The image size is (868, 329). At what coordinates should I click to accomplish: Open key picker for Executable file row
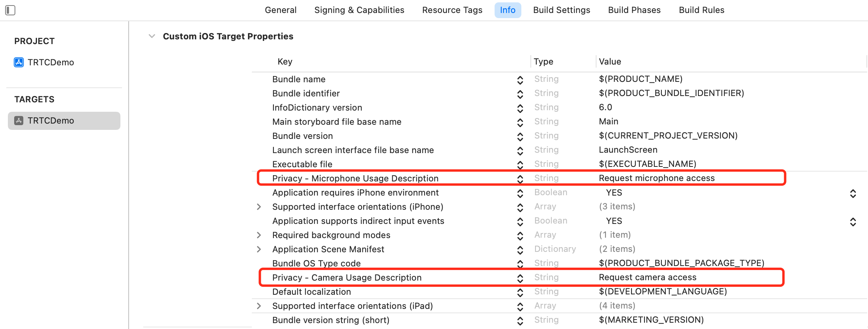(x=520, y=165)
